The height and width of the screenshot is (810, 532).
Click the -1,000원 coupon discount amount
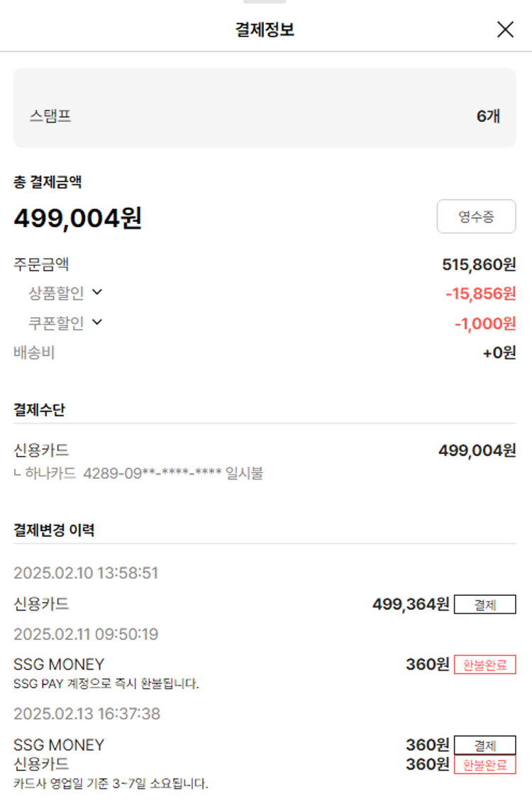[x=484, y=323]
